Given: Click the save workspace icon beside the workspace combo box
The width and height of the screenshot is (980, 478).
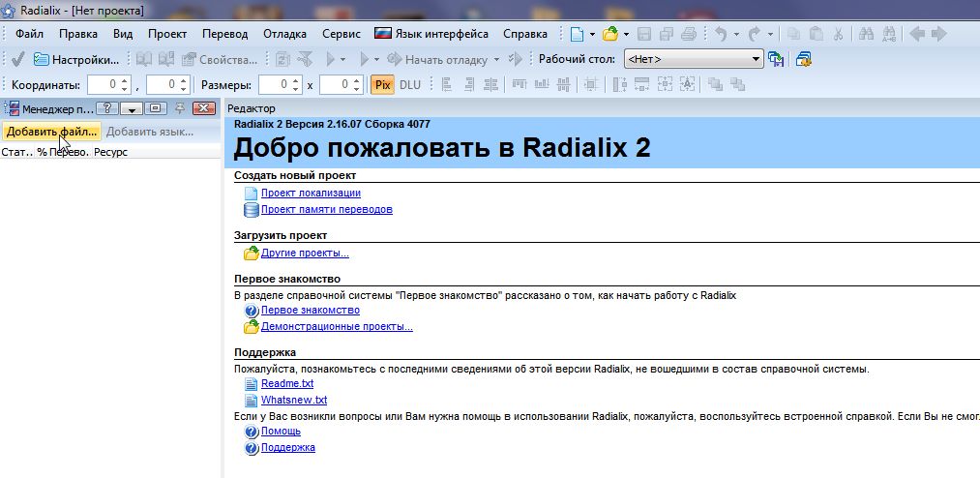Looking at the screenshot, I should [776, 60].
